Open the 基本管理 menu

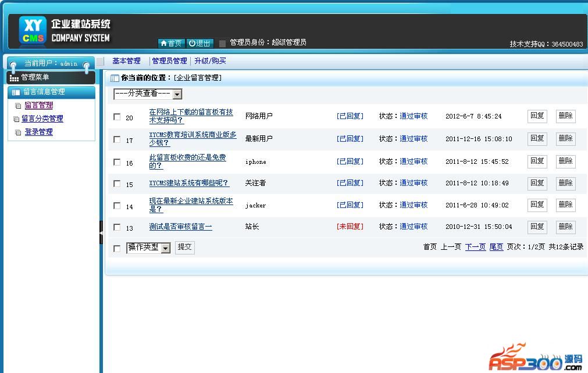click(126, 61)
